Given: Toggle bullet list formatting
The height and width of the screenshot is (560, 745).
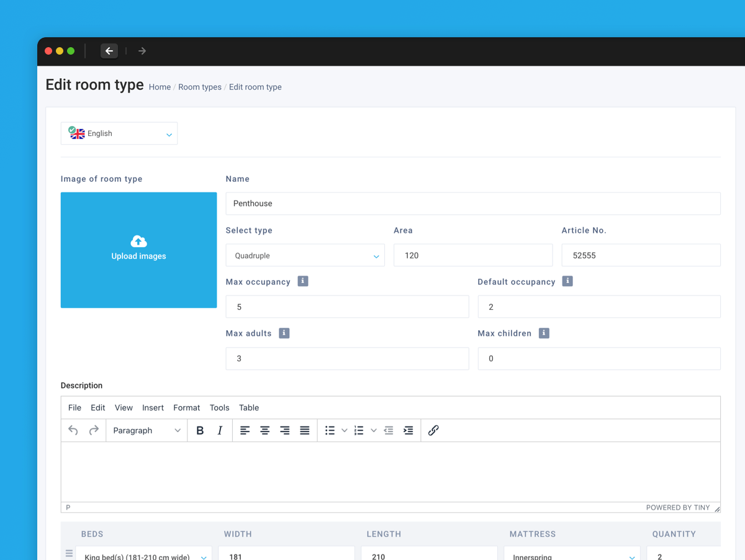Looking at the screenshot, I should tap(330, 430).
